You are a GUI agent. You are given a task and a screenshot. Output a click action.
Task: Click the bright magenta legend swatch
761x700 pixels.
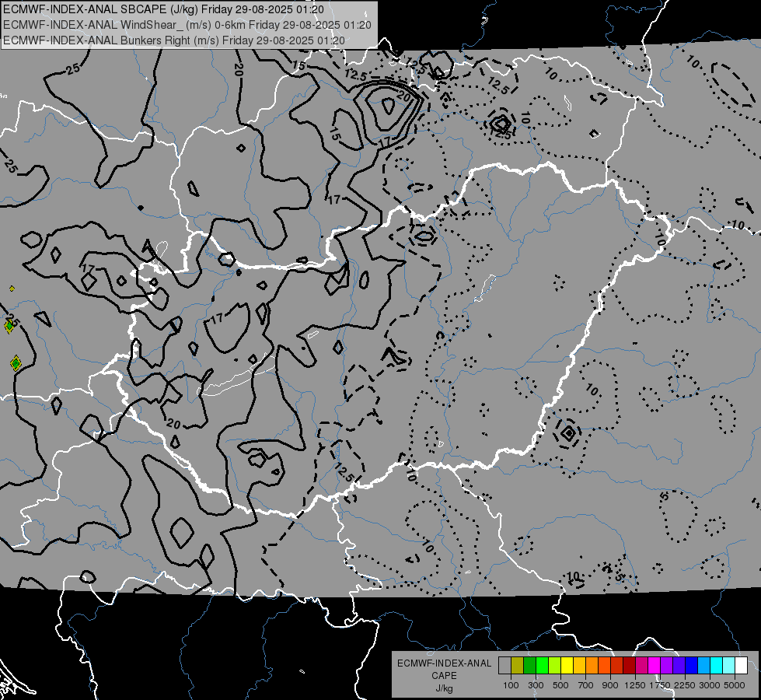655,665
